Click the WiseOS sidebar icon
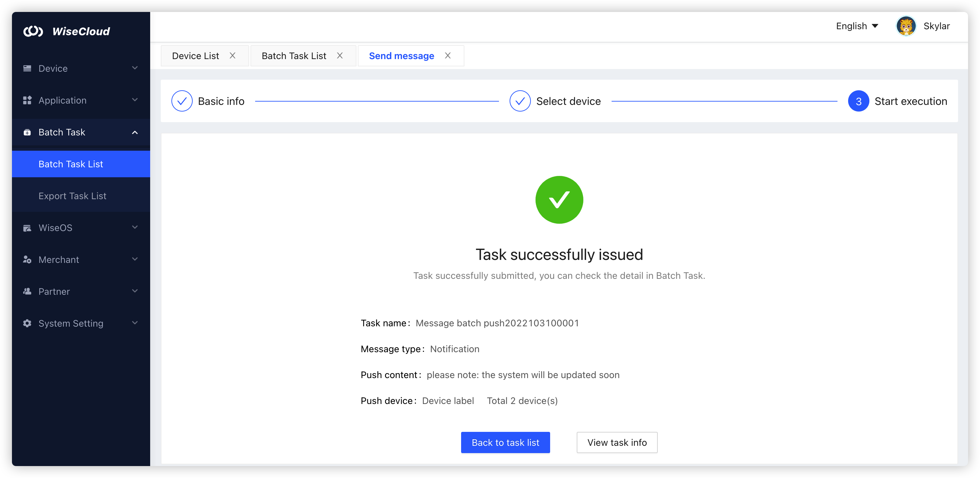Viewport: 980px width, 478px height. (27, 228)
